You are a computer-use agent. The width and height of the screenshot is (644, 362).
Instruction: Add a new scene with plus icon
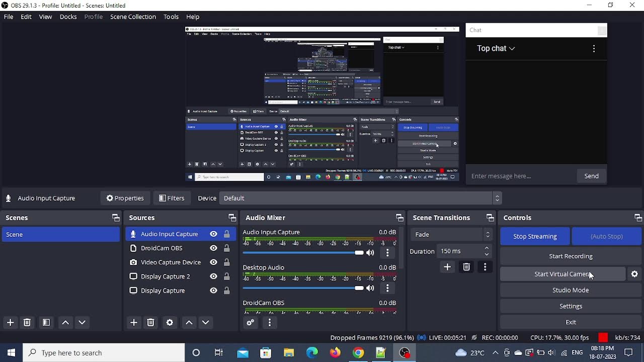coord(10,322)
